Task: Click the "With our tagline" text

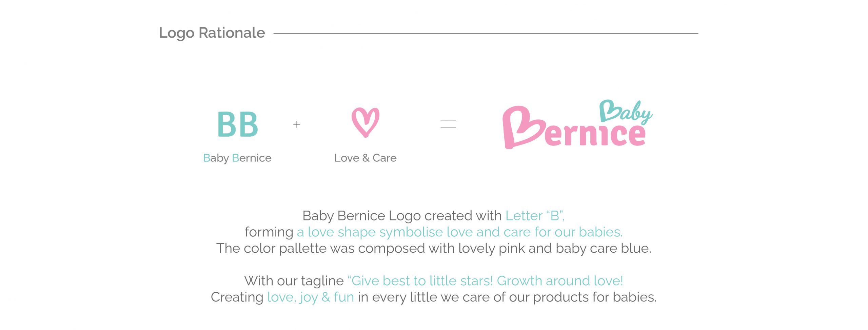Action: (294, 281)
